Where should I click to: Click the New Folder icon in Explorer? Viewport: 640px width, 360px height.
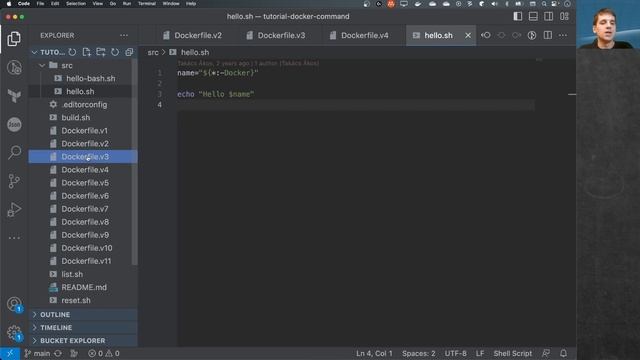[101, 52]
